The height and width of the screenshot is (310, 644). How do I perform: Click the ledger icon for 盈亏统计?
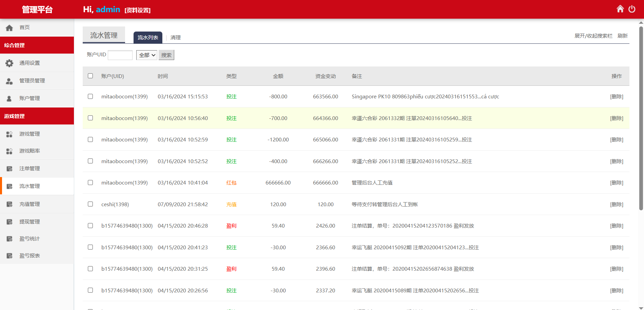point(9,239)
